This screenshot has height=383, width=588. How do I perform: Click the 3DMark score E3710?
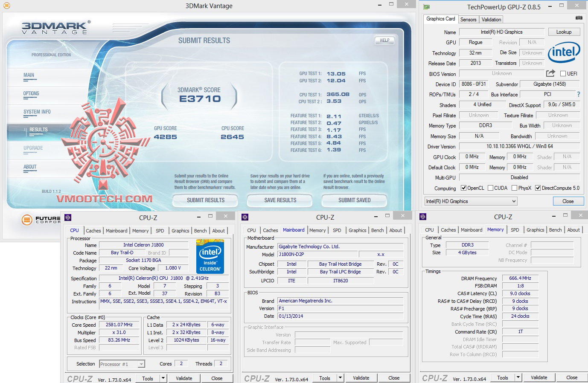[x=200, y=99]
